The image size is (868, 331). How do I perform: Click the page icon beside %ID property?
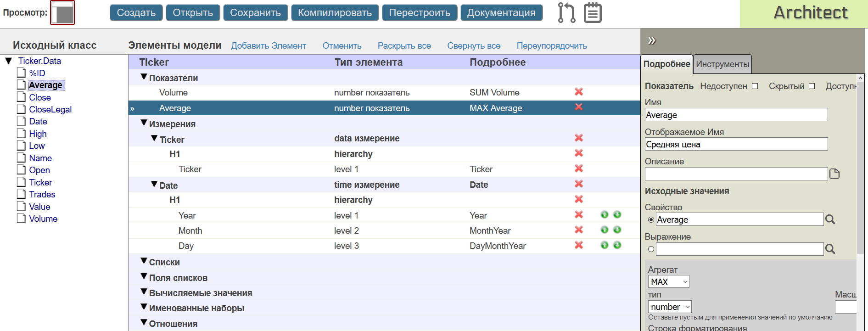click(21, 73)
